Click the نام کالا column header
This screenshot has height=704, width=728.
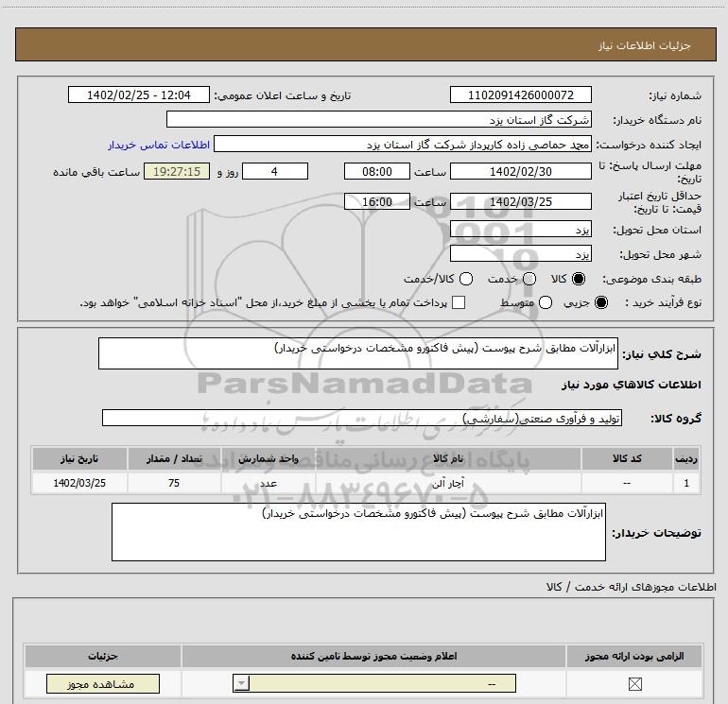(448, 458)
